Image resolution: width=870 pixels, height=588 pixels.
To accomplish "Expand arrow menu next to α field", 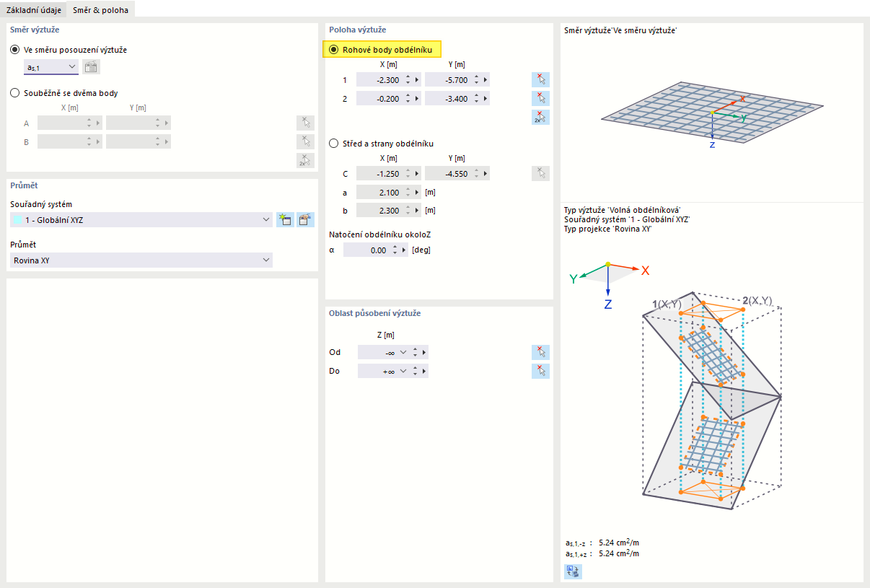I will (403, 250).
